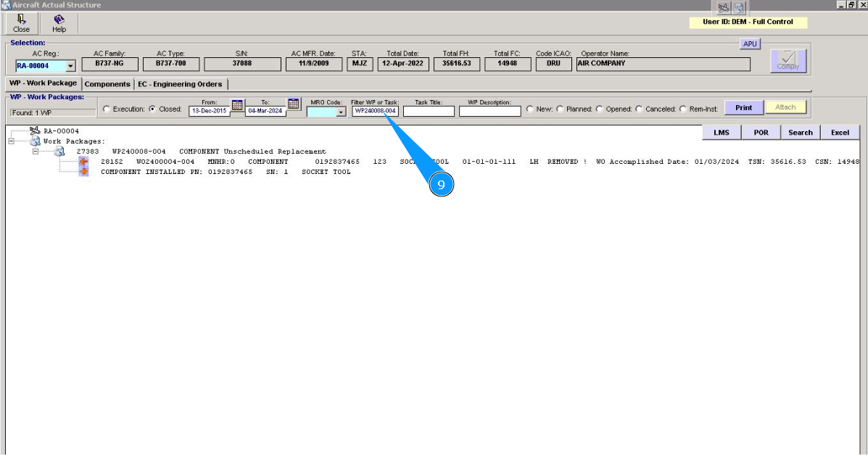Click the Operator Name field AIR COMPANY
868x456 pixels.
(664, 65)
